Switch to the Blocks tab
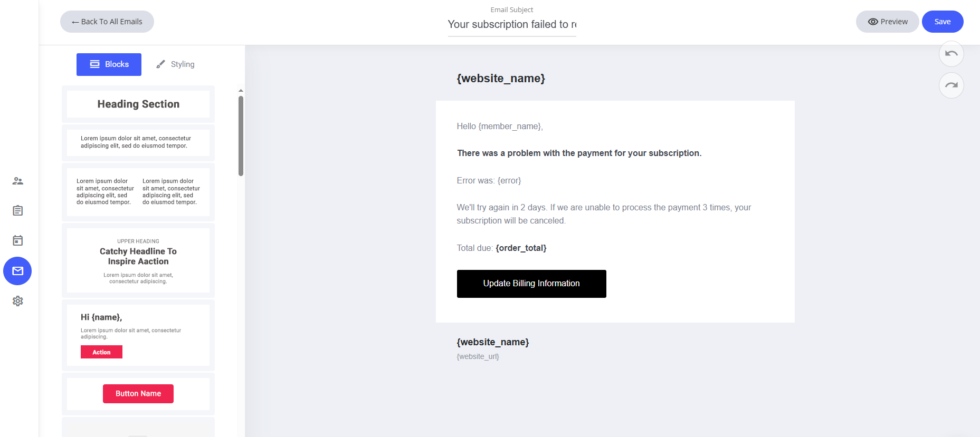 tap(109, 64)
